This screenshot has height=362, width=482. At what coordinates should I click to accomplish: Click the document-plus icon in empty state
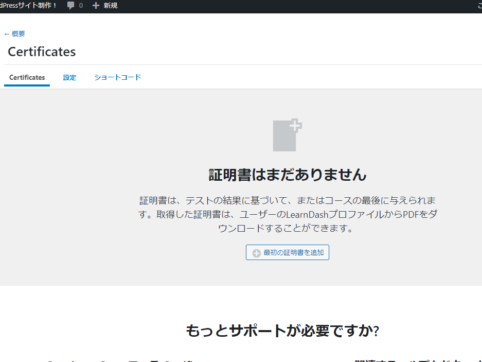[287, 135]
